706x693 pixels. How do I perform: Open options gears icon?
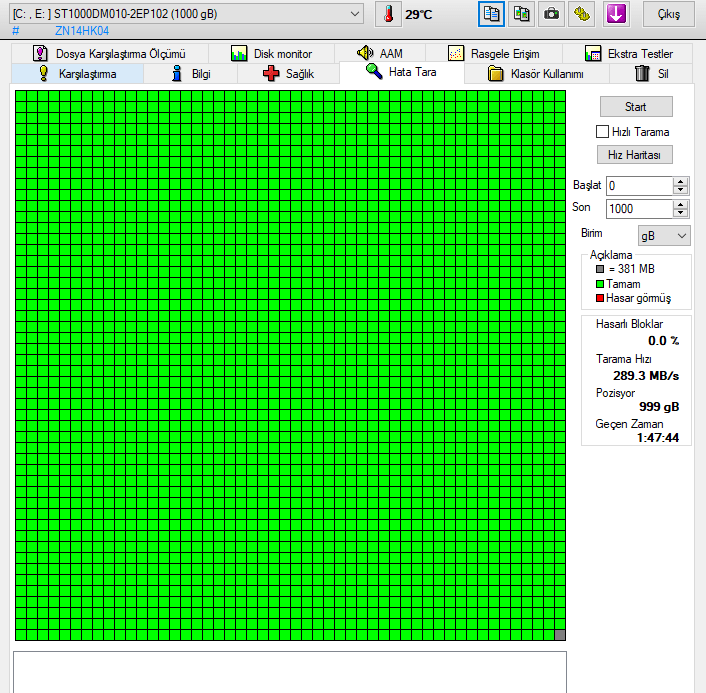[581, 14]
